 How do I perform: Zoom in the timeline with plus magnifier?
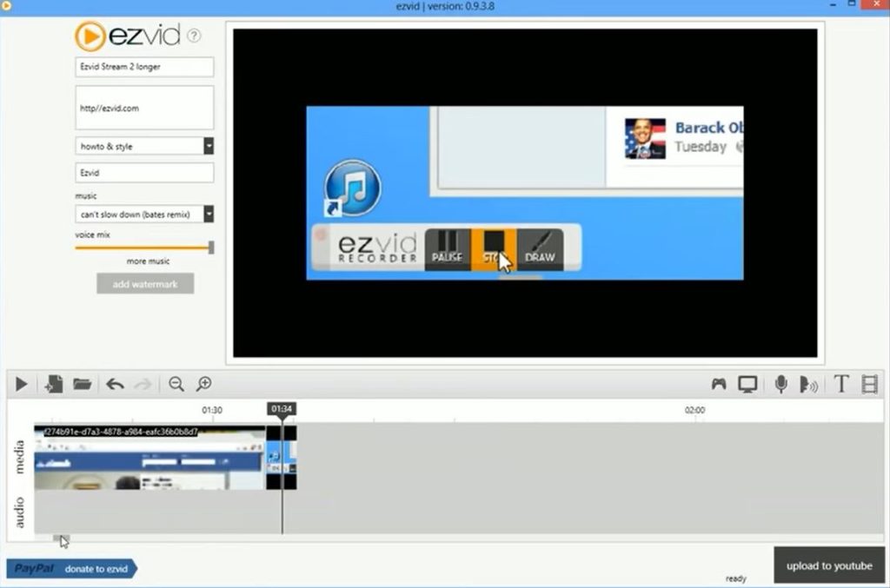(x=203, y=384)
